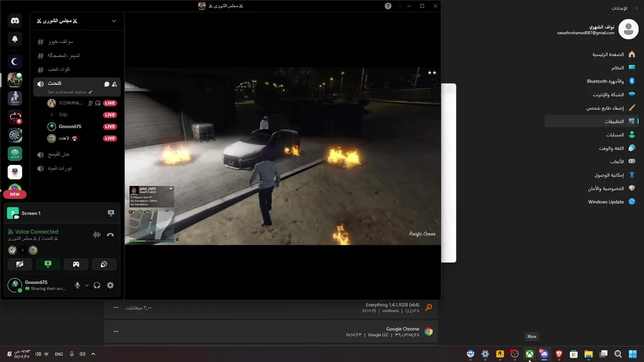The image size is (644, 362).
Task: Toggle the screen share button
Action: coord(48,264)
